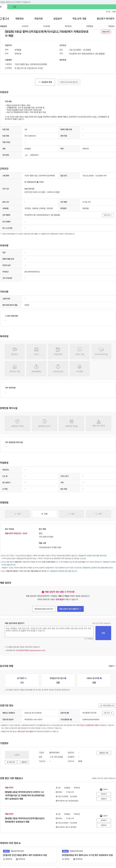The image size is (116, 868).
Task: Click the 필기 screening method tile
Action: [72, 514]
